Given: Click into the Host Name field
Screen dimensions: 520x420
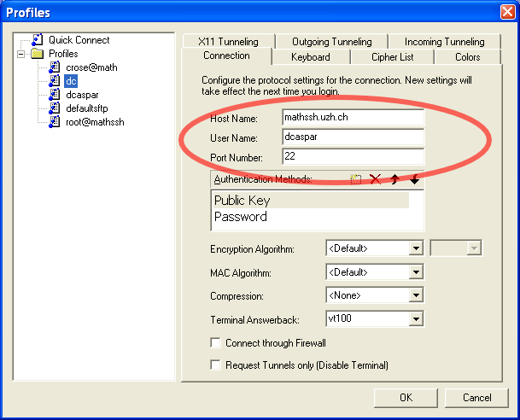Looking at the screenshot, I should coord(352,117).
